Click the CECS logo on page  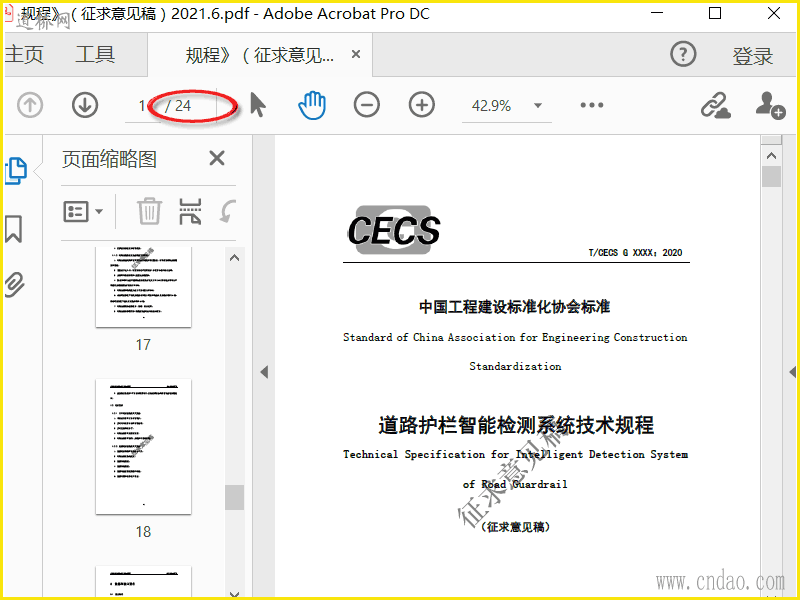tap(394, 230)
